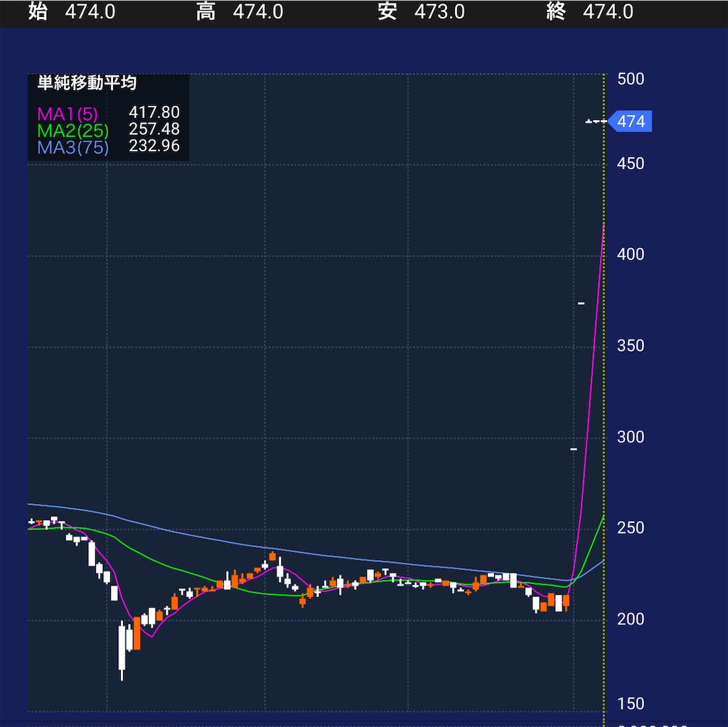Click the dash mark between 350 and 400
The image size is (728, 727).
coord(581,303)
